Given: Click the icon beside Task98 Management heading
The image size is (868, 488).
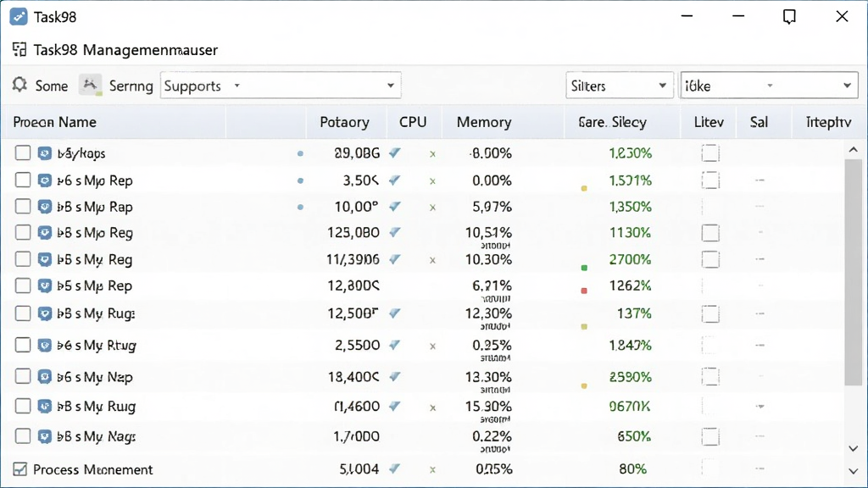Looking at the screenshot, I should pos(19,50).
